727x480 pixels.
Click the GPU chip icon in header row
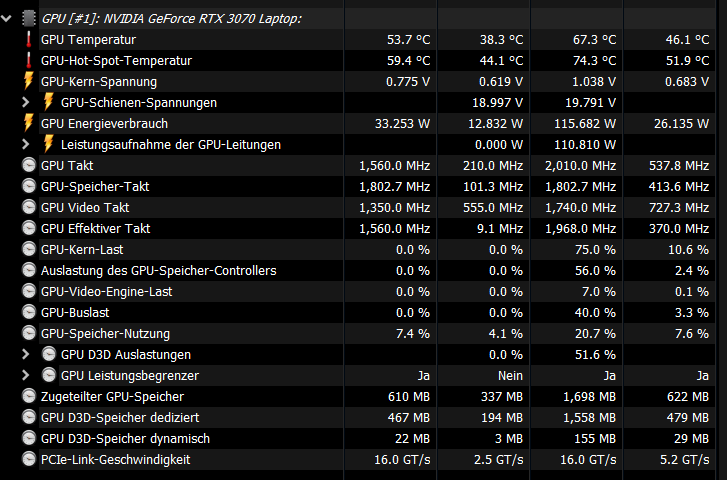click(28, 19)
